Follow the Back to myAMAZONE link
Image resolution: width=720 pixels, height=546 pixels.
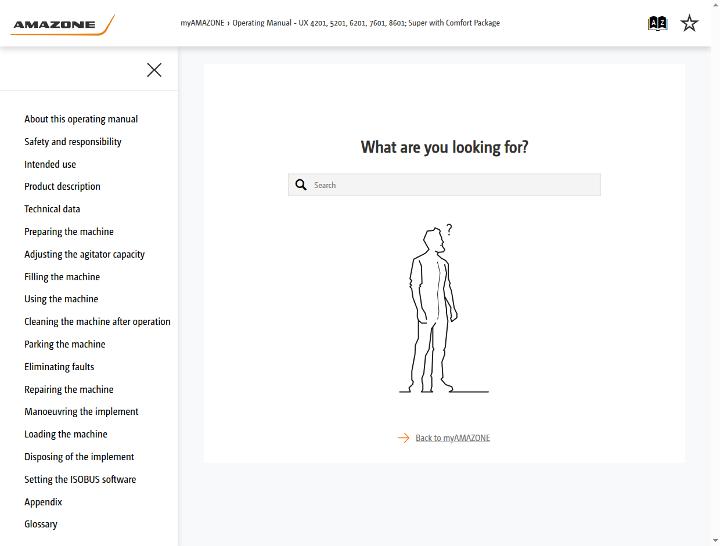tap(452, 438)
